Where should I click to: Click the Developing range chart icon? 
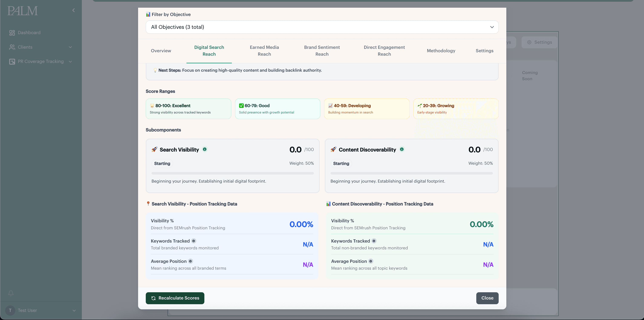click(331, 106)
